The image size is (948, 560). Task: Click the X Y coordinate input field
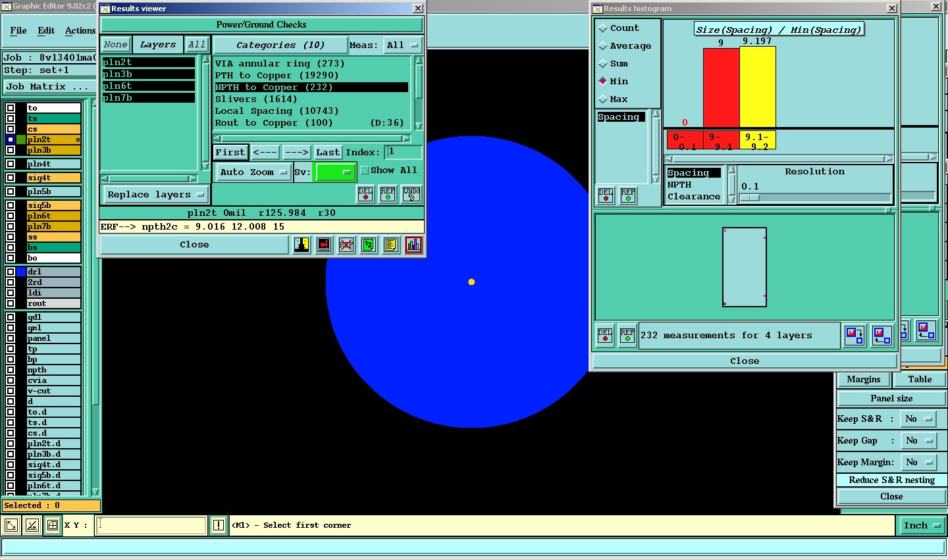(x=151, y=525)
